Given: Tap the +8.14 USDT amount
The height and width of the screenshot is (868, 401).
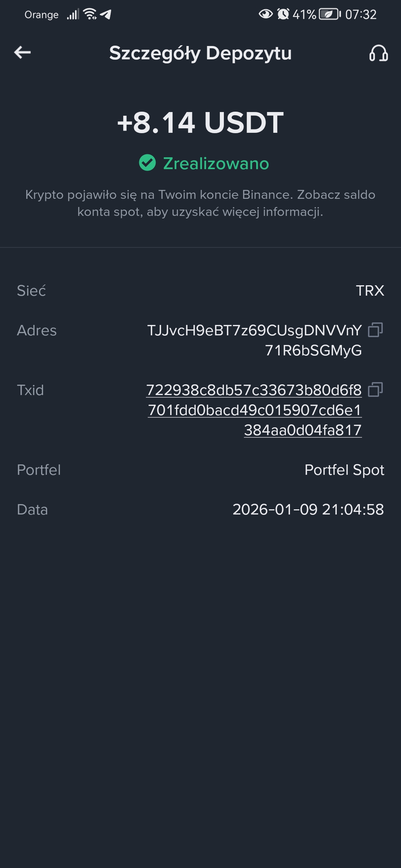Looking at the screenshot, I should (x=200, y=122).
